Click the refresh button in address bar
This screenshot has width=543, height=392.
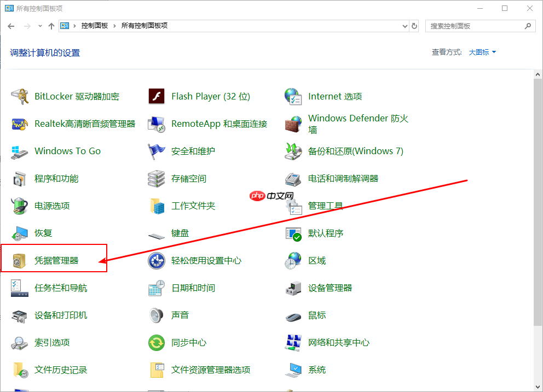414,26
